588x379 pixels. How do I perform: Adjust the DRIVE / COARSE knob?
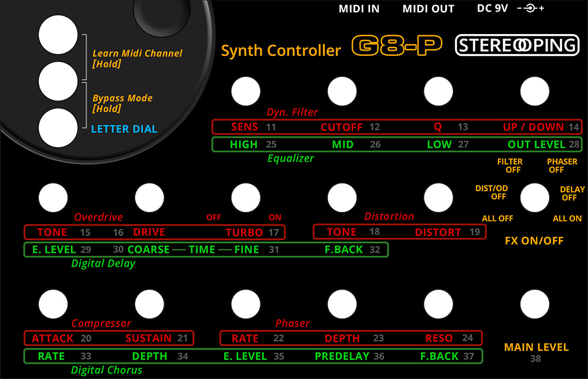pos(149,198)
